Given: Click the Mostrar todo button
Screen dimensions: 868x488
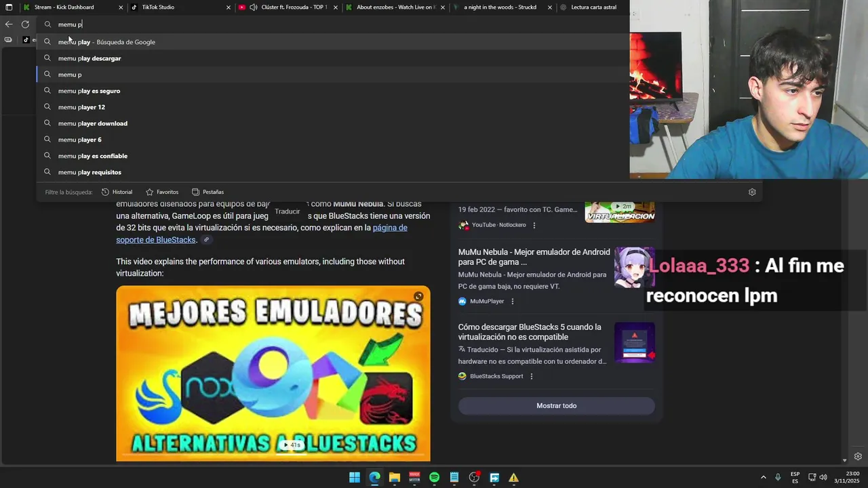Looking at the screenshot, I should pos(556,406).
